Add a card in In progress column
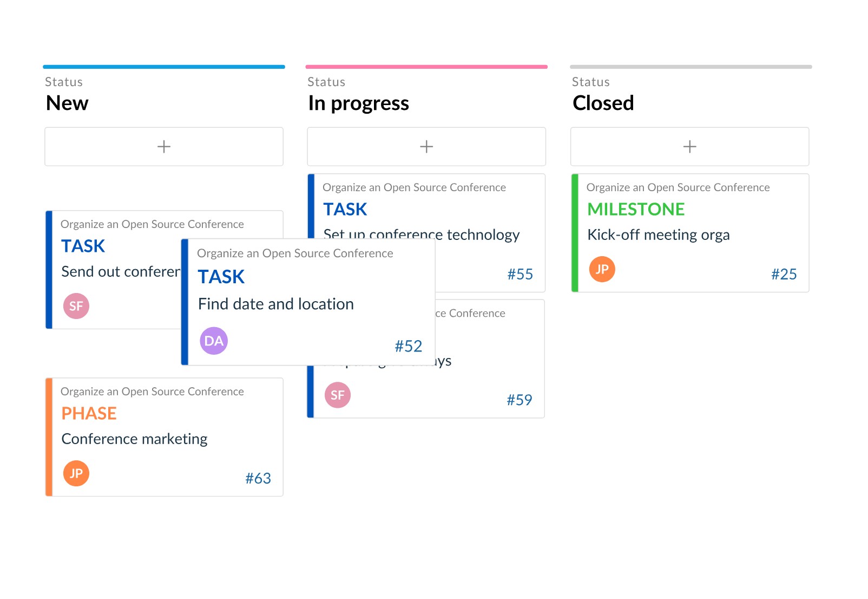The width and height of the screenshot is (868, 599). point(426,147)
